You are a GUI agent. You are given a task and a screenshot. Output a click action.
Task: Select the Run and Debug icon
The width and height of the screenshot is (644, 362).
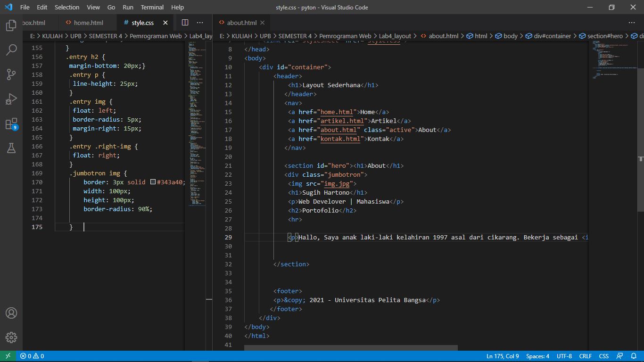coord(10,99)
